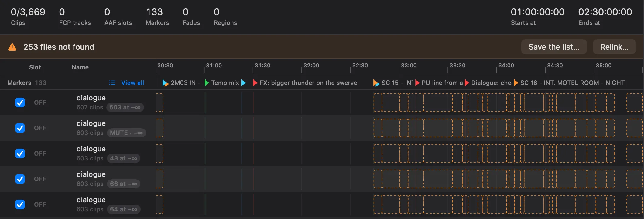Uncheck the dialogue track marked MUTE
This screenshot has height=219, width=644.
click(20, 128)
